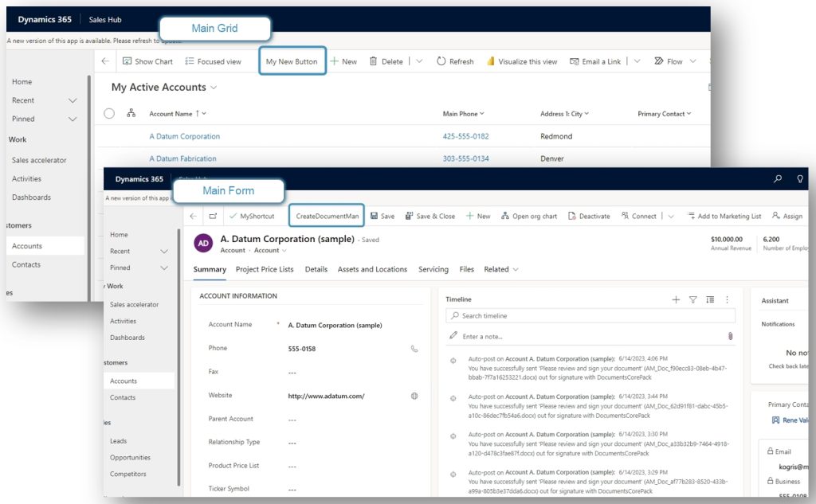This screenshot has height=504, width=816.
Task: Expand the chevron next to Delete
Action: [x=419, y=61]
